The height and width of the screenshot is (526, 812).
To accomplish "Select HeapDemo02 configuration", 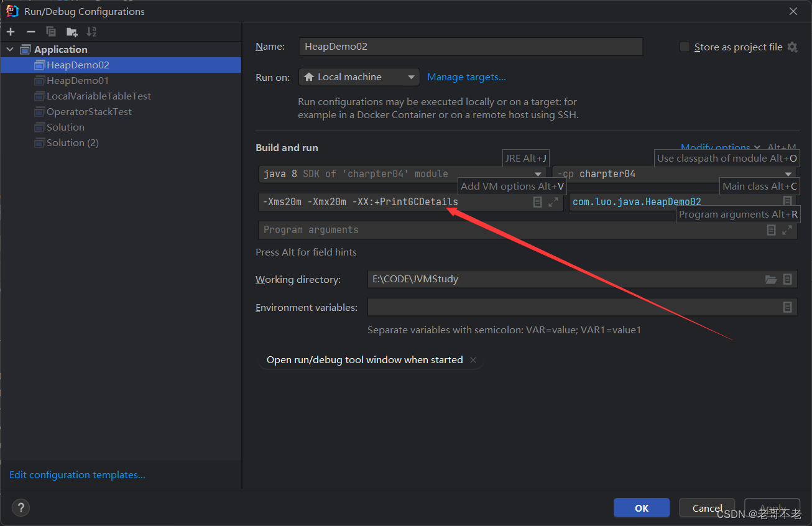I will tap(121, 65).
